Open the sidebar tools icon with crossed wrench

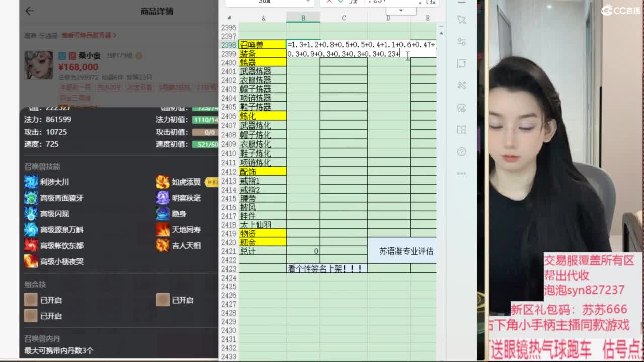click(x=461, y=86)
